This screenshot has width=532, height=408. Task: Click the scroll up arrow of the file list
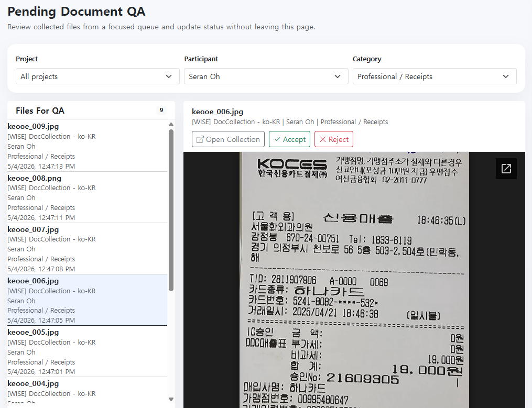click(x=171, y=125)
